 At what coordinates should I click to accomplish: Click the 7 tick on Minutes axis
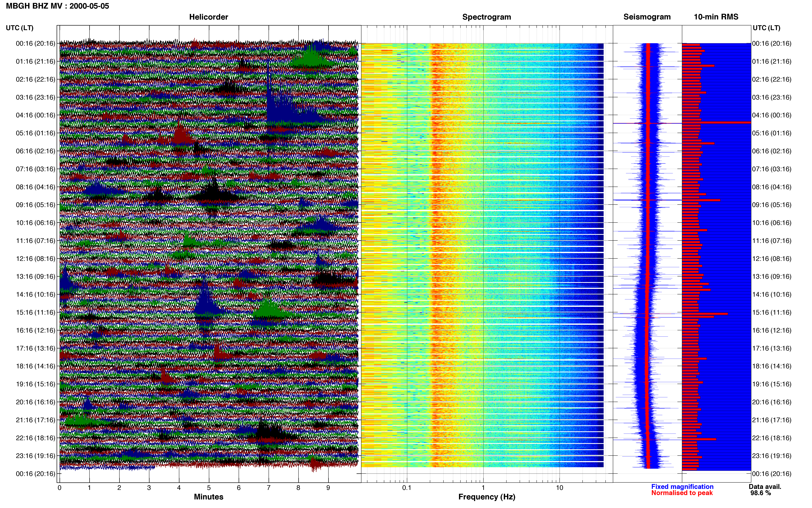tap(269, 488)
